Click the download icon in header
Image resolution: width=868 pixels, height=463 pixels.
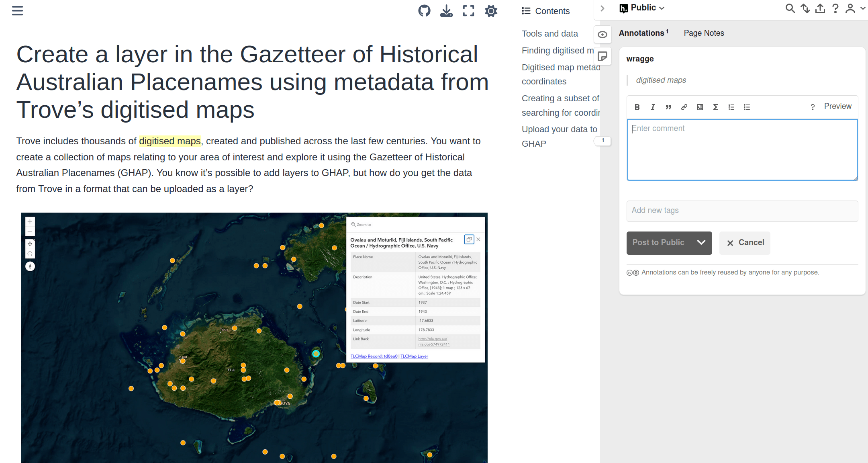tap(446, 11)
